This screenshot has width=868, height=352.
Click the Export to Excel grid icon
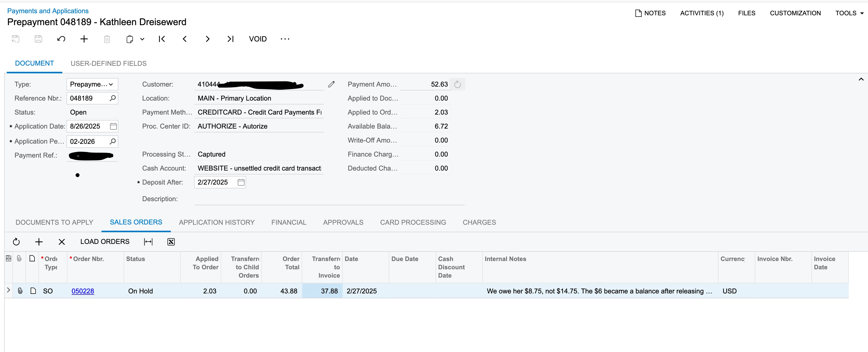click(x=171, y=242)
